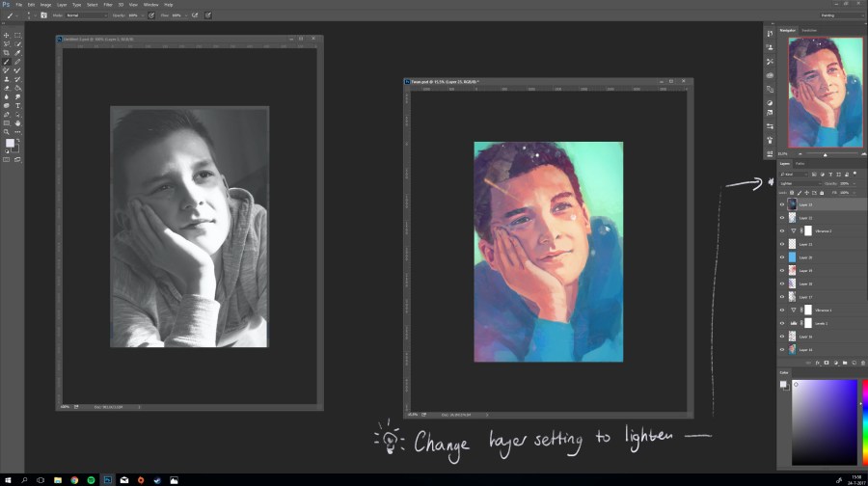Select the Crop tool in the toolbox
This screenshot has width=868, height=486.
point(7,53)
